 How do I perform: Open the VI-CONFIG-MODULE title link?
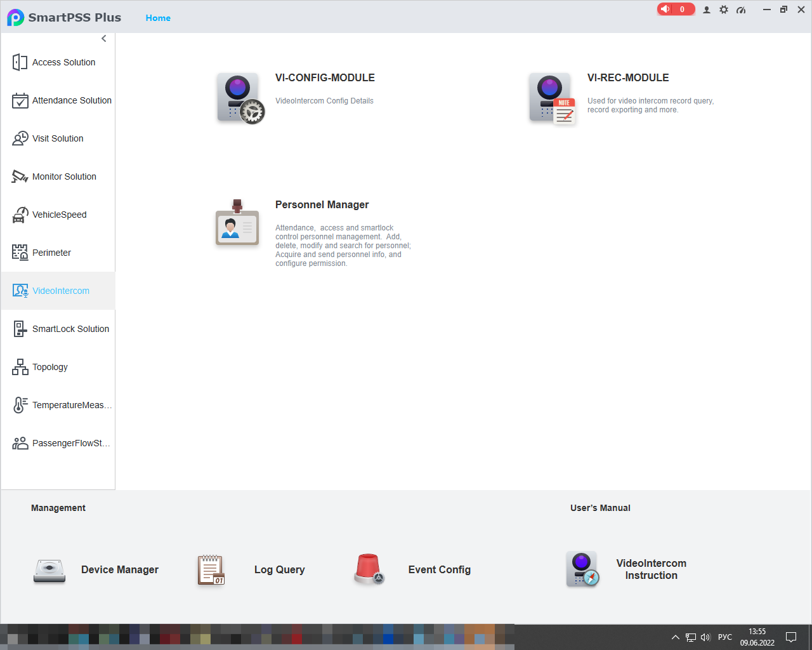point(325,77)
